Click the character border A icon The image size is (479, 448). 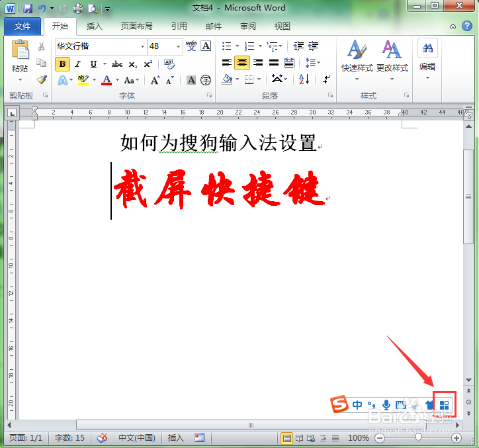click(206, 46)
